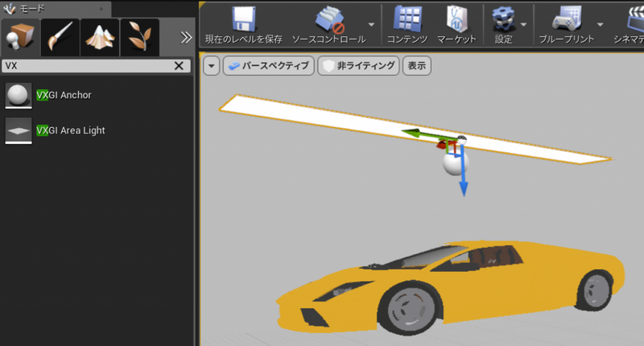Open the Marketplace button

coord(456,25)
